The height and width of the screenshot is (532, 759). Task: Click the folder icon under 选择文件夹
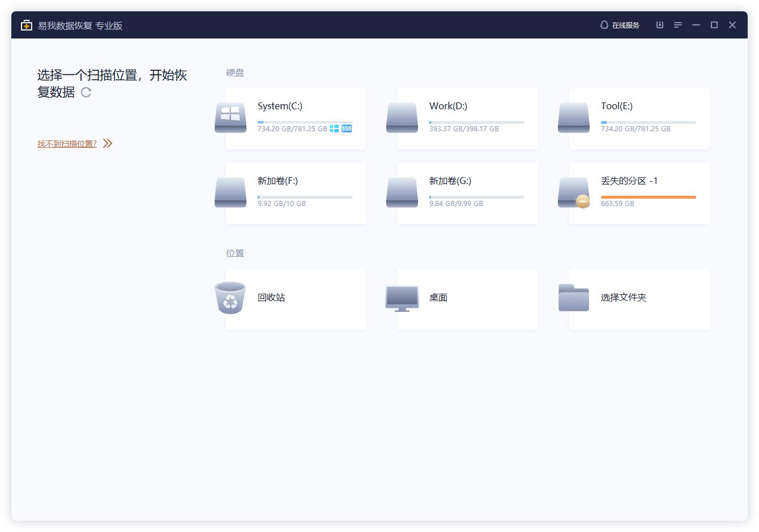click(573, 298)
